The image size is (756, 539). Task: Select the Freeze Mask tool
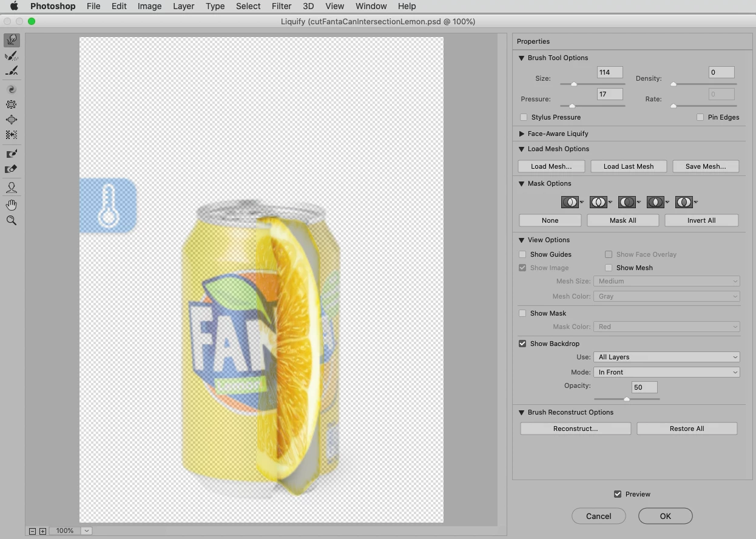12,154
